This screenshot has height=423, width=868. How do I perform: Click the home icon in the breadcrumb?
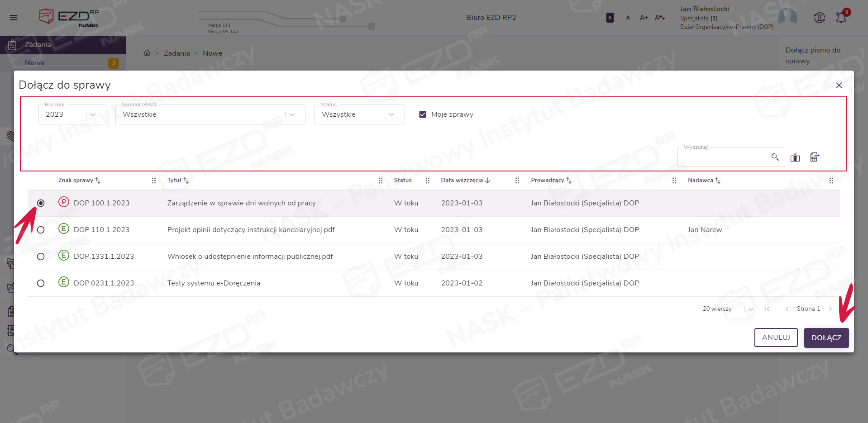point(147,53)
